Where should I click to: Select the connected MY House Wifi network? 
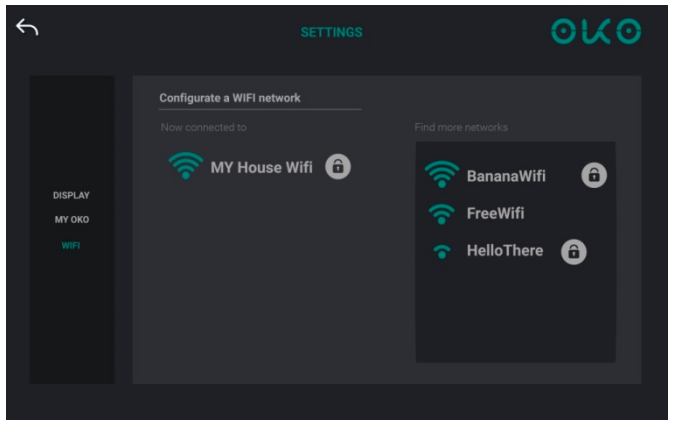261,167
